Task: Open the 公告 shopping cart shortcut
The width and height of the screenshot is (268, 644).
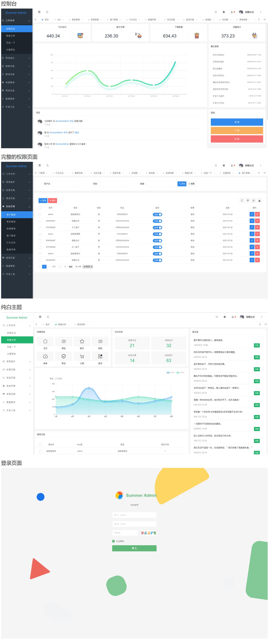Action: point(82,356)
